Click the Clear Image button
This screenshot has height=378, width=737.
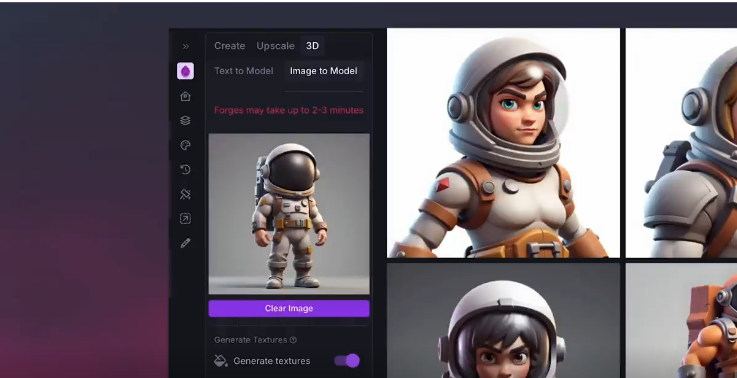[x=289, y=308]
